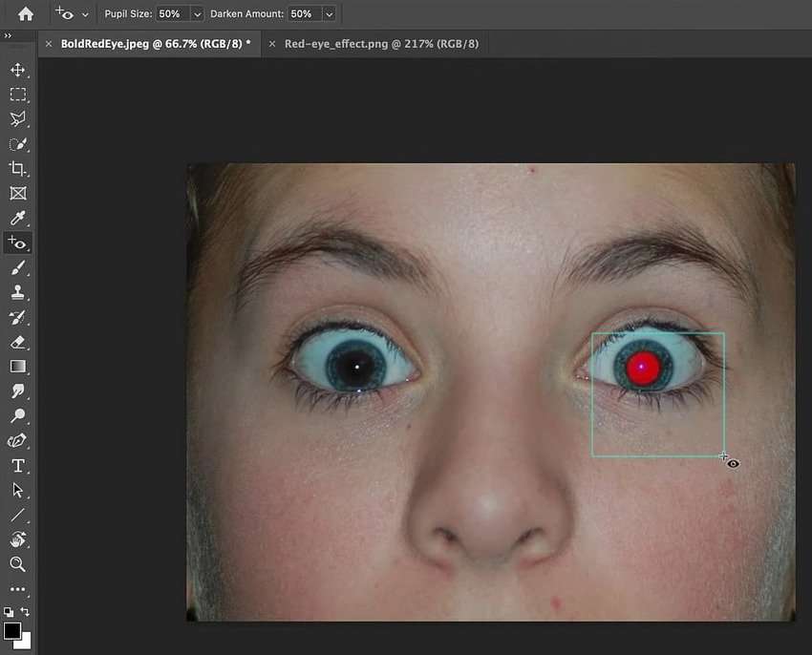The width and height of the screenshot is (812, 655).
Task: Select the Pen tool
Action: pos(18,440)
